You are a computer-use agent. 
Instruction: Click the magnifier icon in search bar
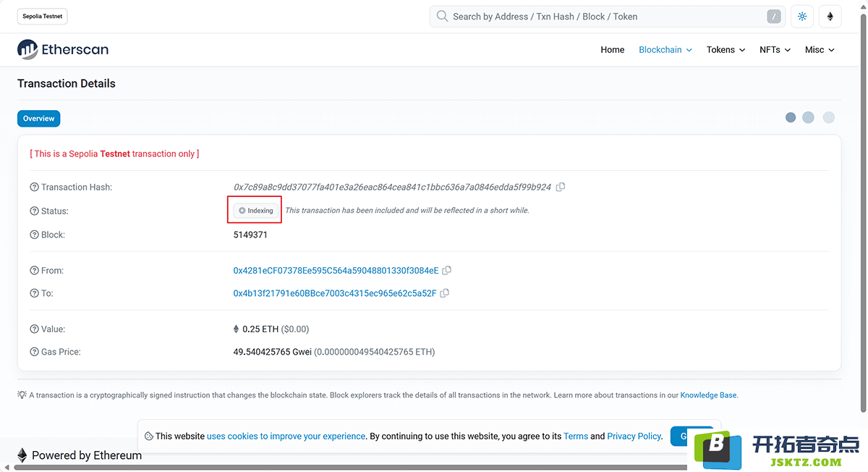pyautogui.click(x=442, y=17)
